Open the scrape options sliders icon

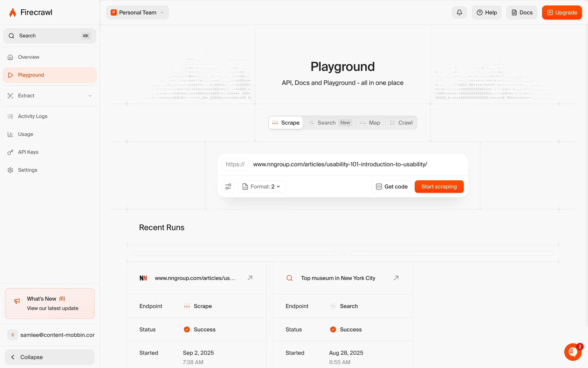228,186
